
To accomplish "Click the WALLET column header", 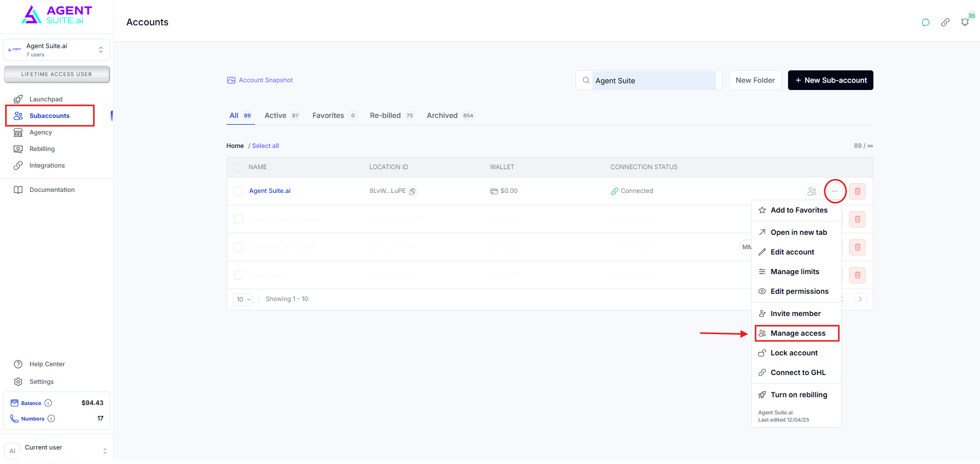I will point(502,167).
